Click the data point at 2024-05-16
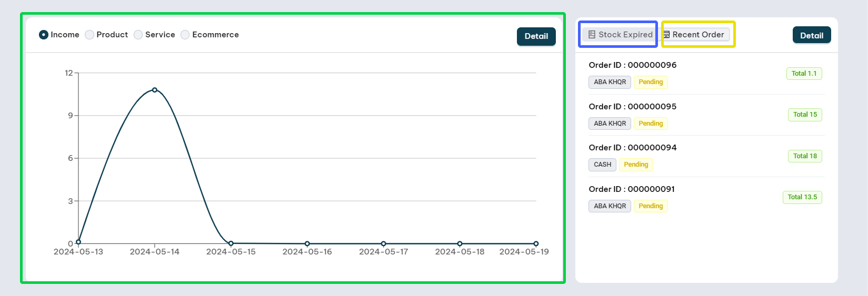This screenshot has width=868, height=296. point(307,244)
